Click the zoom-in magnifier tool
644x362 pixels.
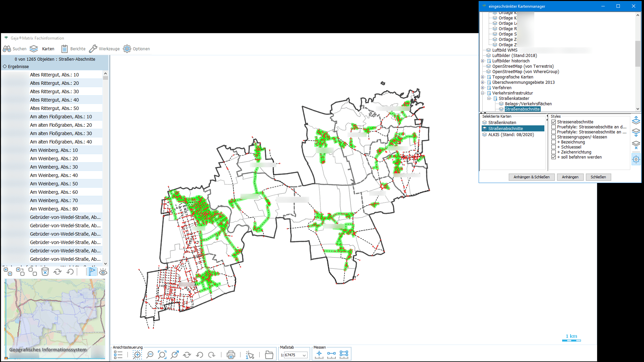click(x=137, y=355)
